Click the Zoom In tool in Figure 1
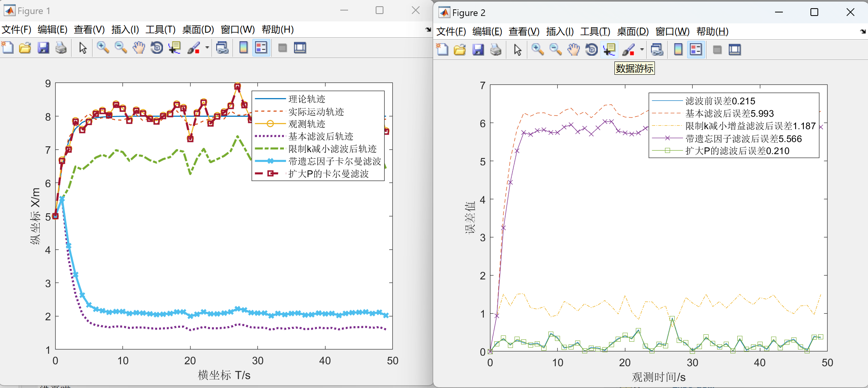Viewport: 868px width, 388px height. [x=103, y=48]
